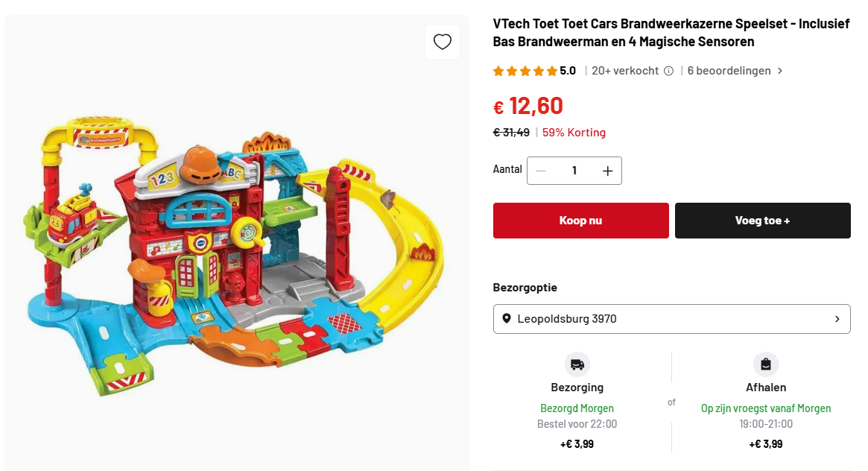Open the 6 beoordelingen link
The width and height of the screenshot is (868, 471).
pos(727,71)
